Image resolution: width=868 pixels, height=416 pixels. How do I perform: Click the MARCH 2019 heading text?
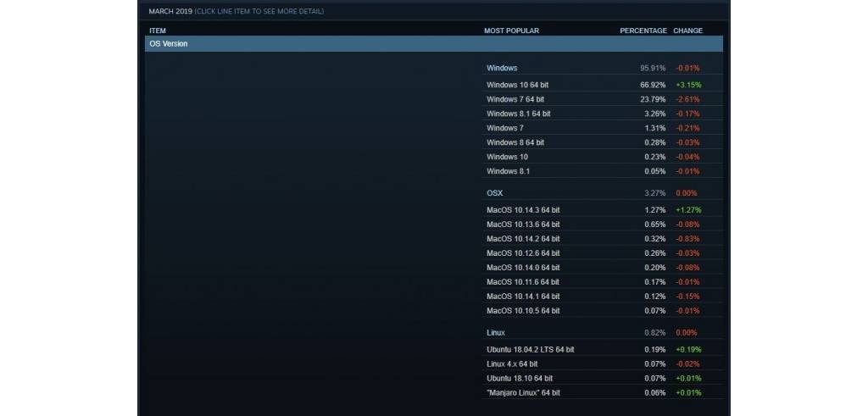pos(170,11)
